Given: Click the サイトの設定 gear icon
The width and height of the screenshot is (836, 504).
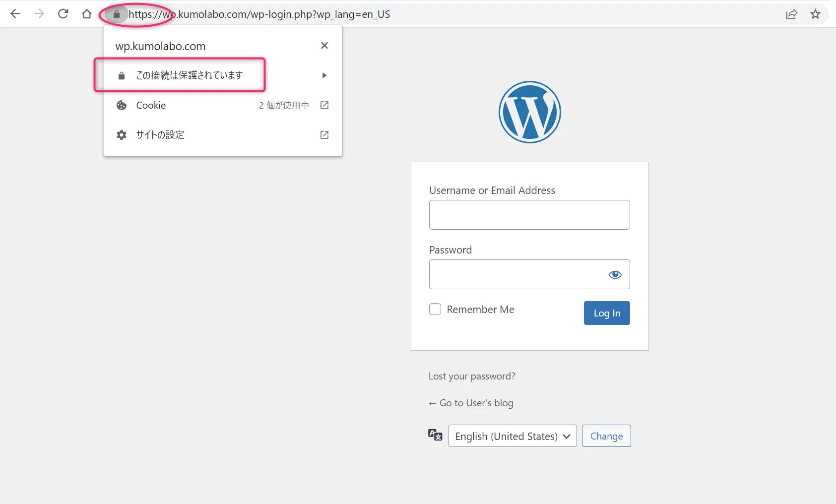Looking at the screenshot, I should [x=121, y=134].
